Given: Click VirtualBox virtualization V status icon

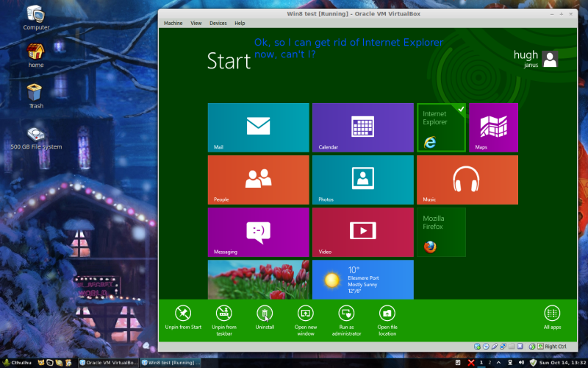Looking at the screenshot, I should pos(520,346).
